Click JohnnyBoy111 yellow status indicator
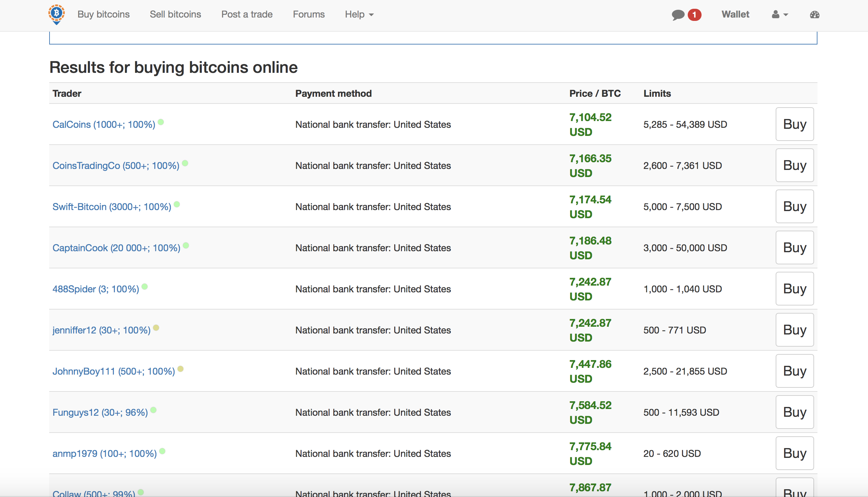Screen dimensions: 868x497 (181, 369)
